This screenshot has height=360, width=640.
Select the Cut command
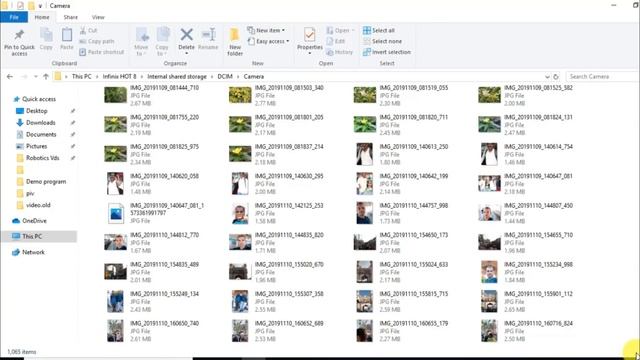(89, 31)
